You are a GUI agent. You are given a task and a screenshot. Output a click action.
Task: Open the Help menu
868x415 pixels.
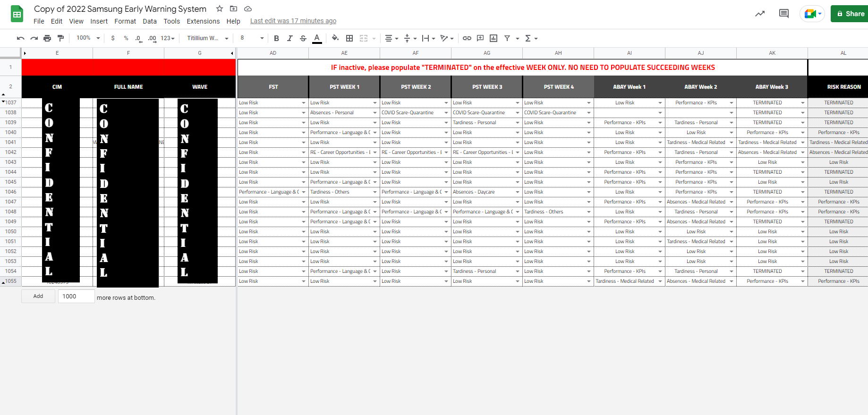(x=233, y=21)
